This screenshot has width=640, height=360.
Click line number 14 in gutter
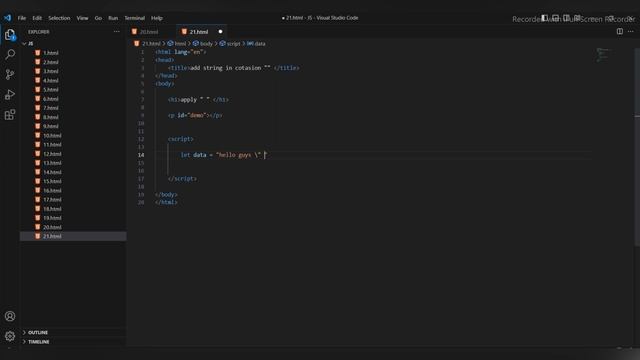coord(141,155)
